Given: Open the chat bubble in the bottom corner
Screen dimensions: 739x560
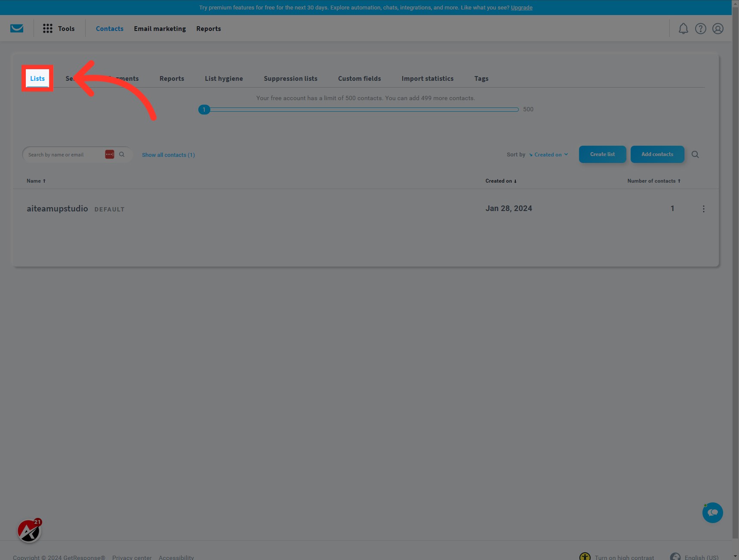Looking at the screenshot, I should 712,513.
